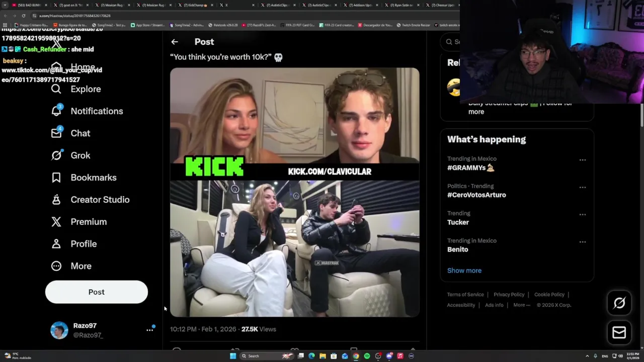Click the browser back arrow
644x362 pixels.
(x=5, y=16)
